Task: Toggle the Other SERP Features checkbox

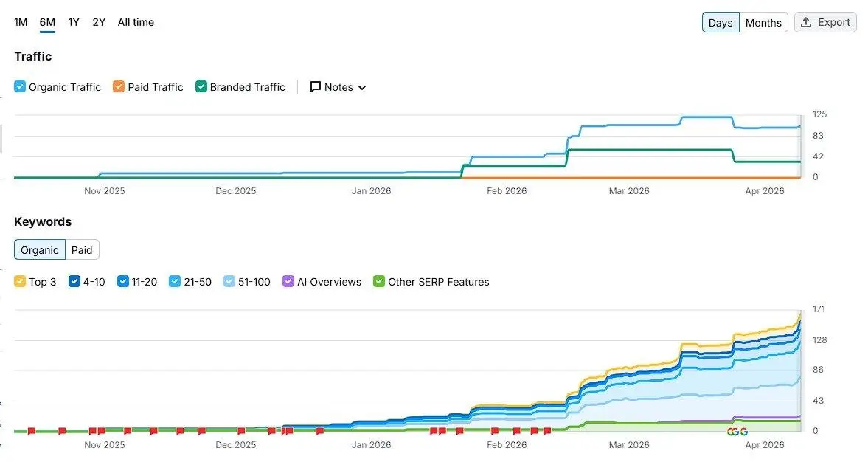Action: [378, 281]
